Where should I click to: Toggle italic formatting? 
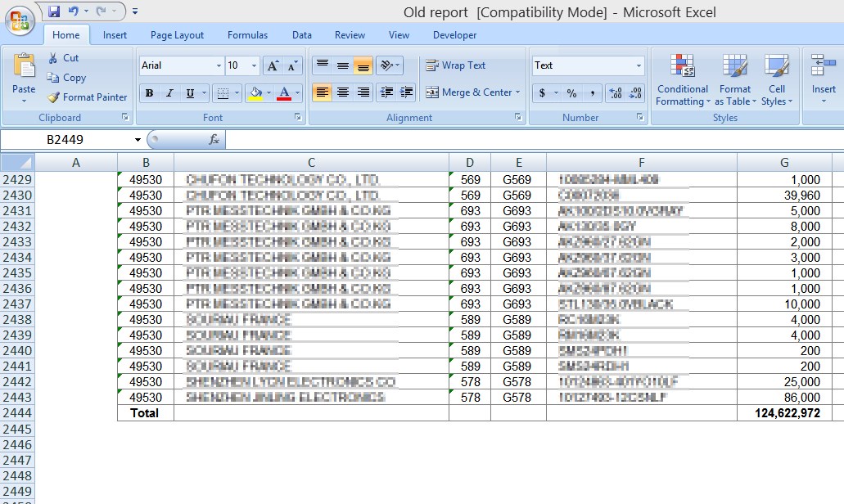(x=169, y=93)
